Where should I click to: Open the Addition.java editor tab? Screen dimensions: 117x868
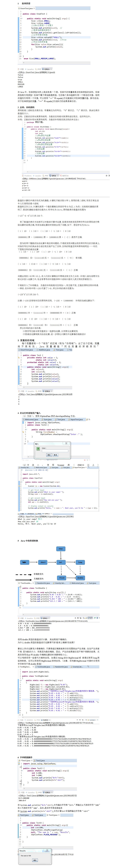44,350
